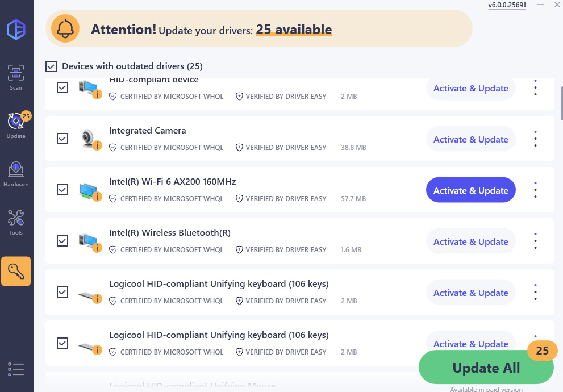Open the Update section with 25 badge
The height and width of the screenshot is (392, 563).
coord(16,126)
